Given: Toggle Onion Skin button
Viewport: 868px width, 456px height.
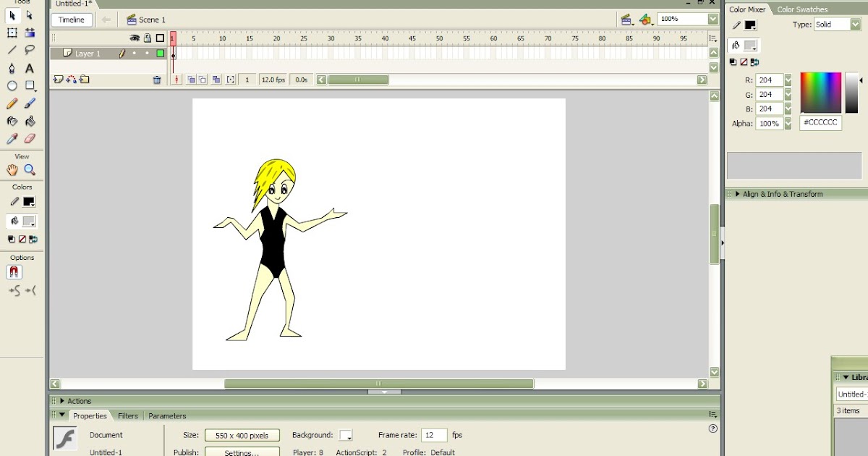Looking at the screenshot, I should (x=191, y=80).
